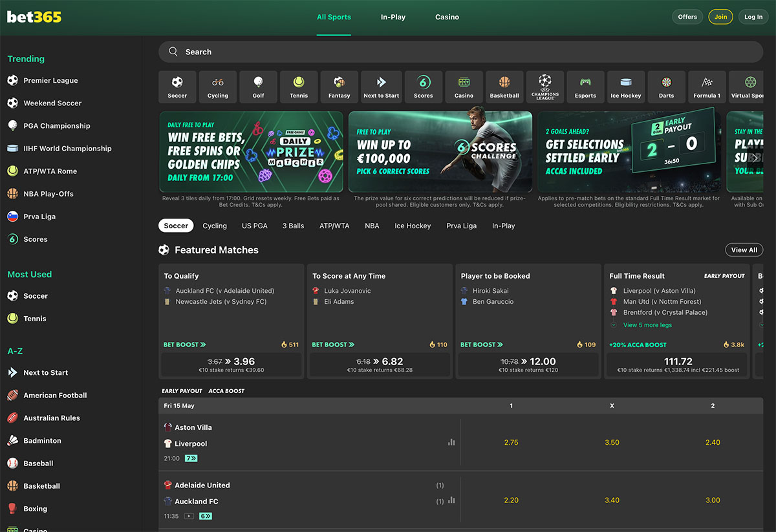The width and height of the screenshot is (776, 532).
Task: Click the Join button
Action: [720, 17]
